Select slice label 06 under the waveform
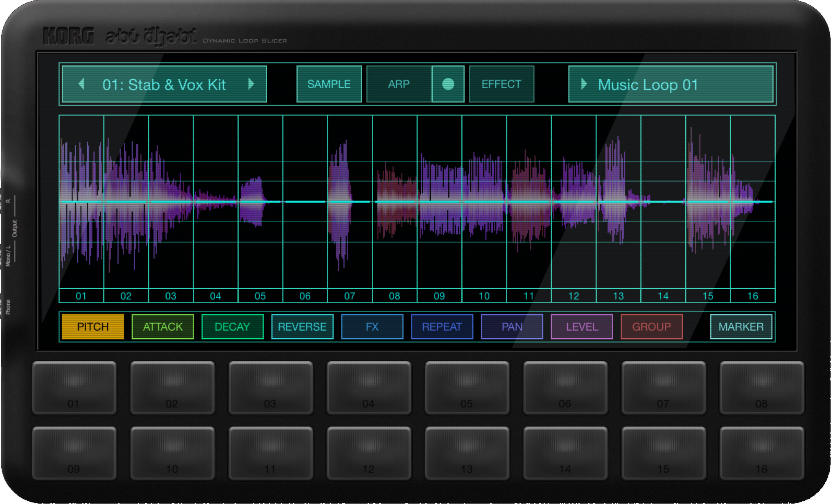The height and width of the screenshot is (504, 831). coord(305,296)
